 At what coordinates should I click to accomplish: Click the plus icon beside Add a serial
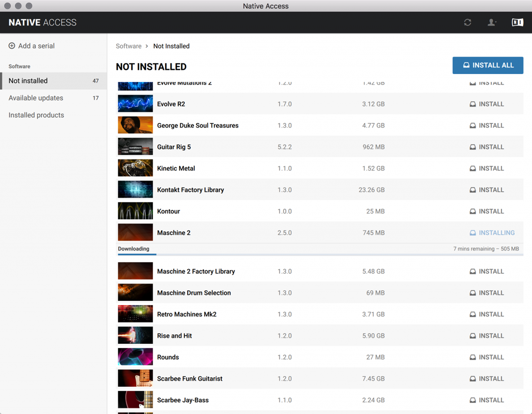coord(12,46)
